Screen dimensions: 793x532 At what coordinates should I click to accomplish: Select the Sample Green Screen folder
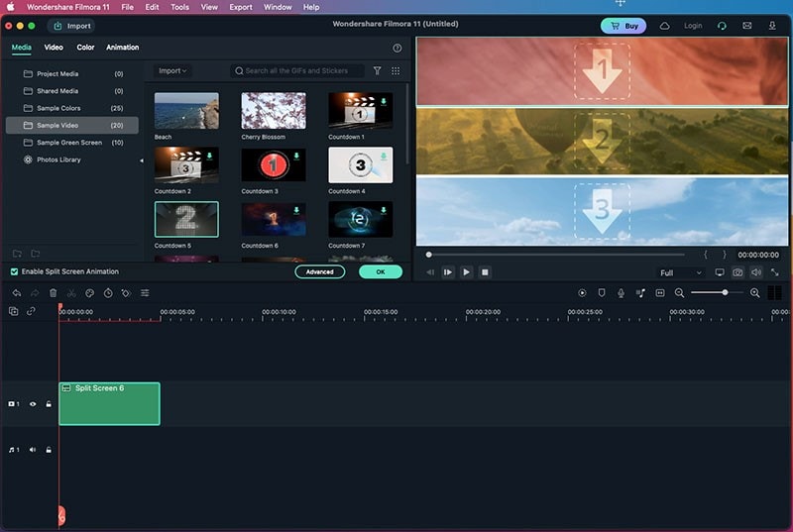pyautogui.click(x=71, y=143)
